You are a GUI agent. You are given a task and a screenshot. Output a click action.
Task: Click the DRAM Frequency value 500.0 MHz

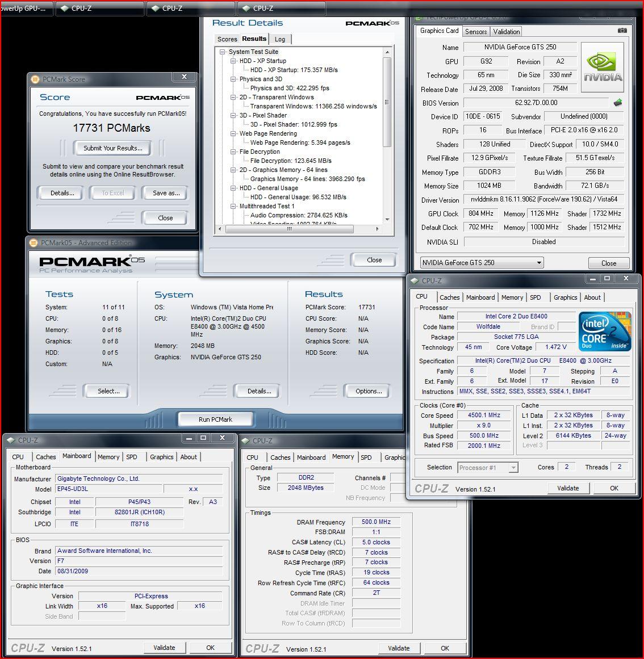click(376, 522)
